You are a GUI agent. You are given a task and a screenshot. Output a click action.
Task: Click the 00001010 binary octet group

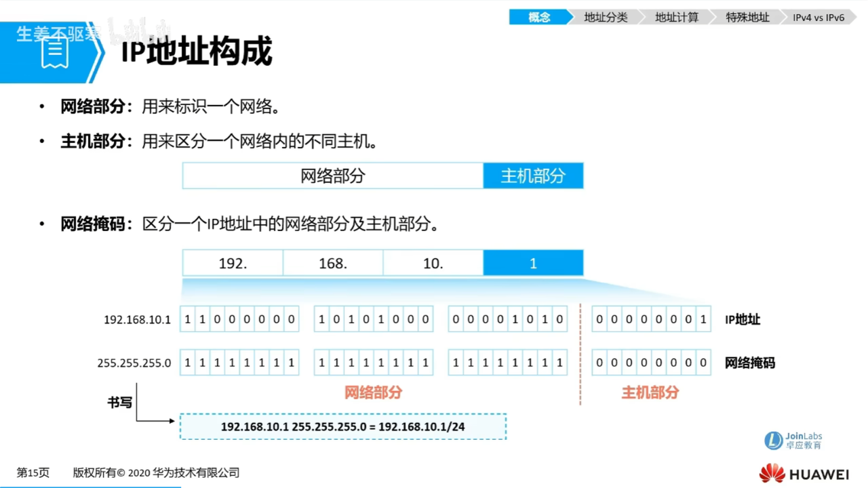(508, 319)
